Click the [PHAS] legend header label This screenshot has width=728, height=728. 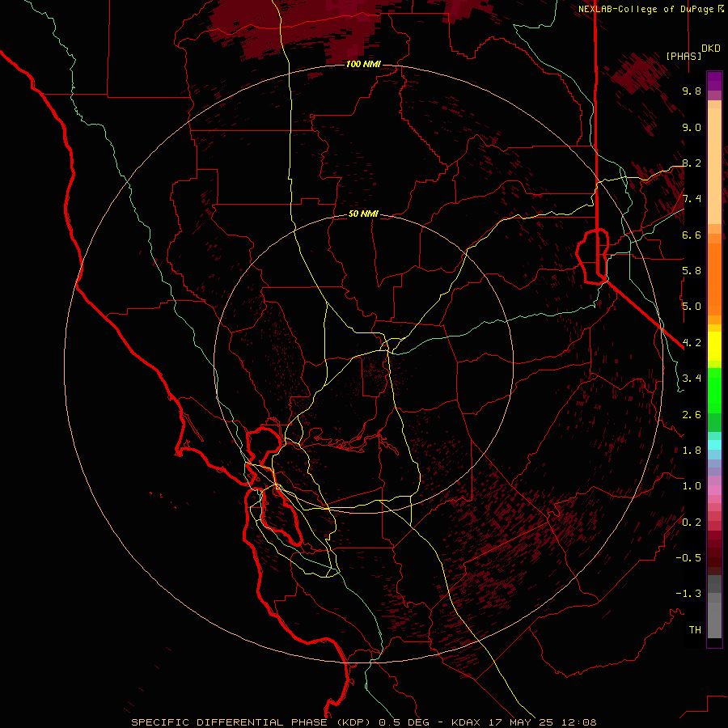(684, 56)
